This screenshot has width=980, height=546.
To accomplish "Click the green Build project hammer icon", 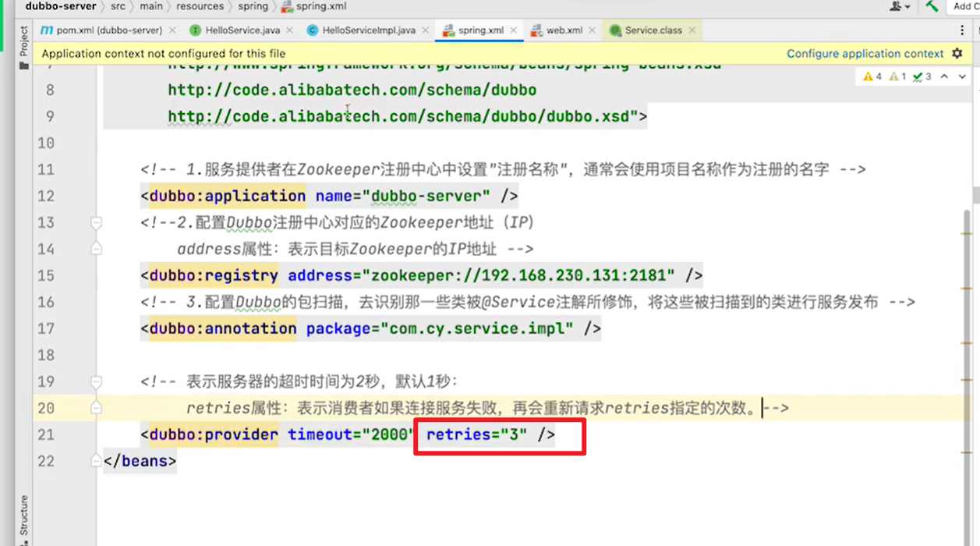I will 932,6.
